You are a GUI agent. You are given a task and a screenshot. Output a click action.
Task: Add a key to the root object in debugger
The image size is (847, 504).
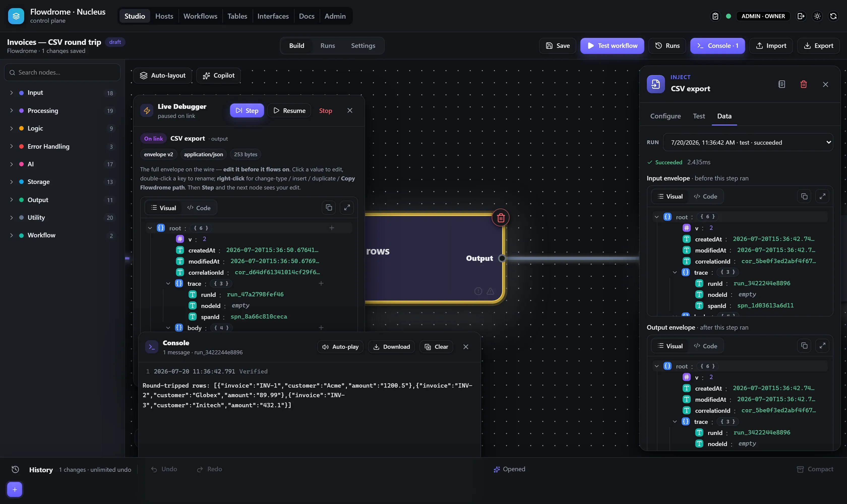331,228
